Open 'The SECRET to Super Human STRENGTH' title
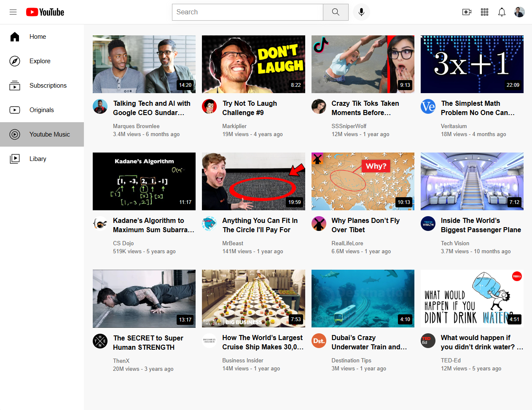This screenshot has width=532, height=410. click(148, 343)
